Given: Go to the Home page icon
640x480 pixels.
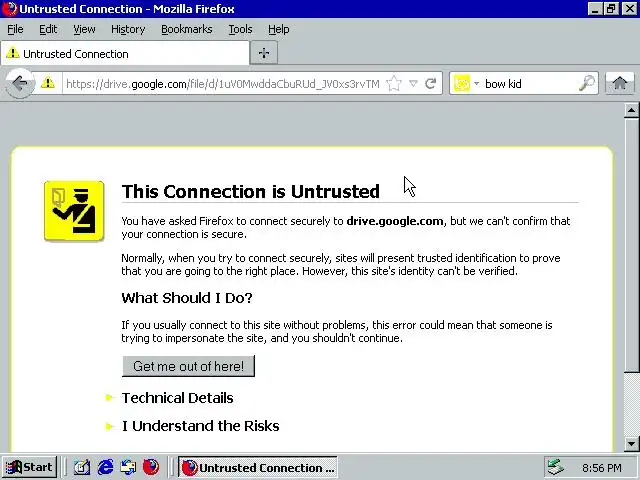Looking at the screenshot, I should [619, 83].
